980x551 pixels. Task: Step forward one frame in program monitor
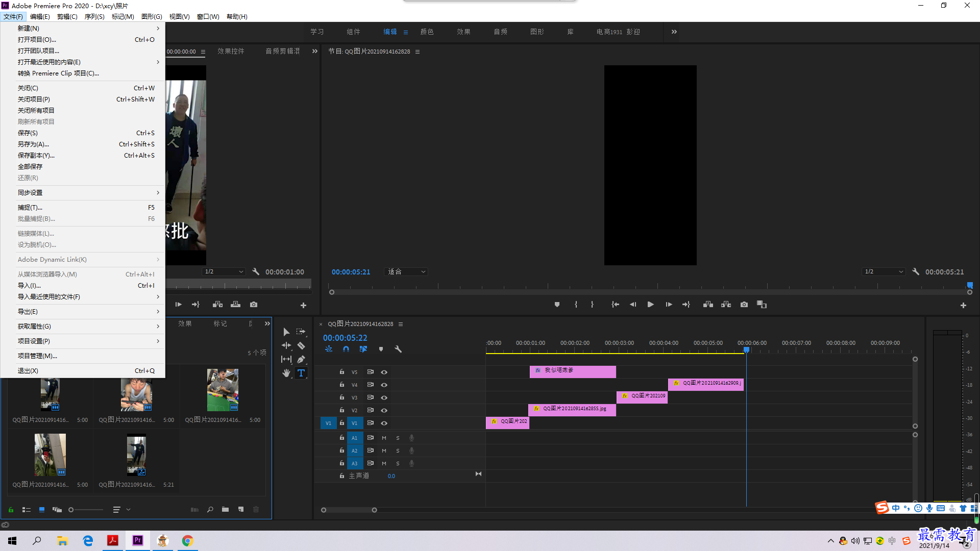(x=669, y=305)
